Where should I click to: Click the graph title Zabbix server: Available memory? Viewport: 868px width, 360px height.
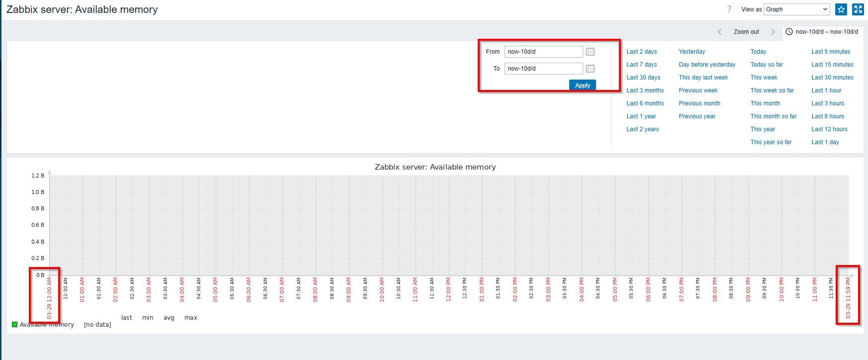(435, 167)
